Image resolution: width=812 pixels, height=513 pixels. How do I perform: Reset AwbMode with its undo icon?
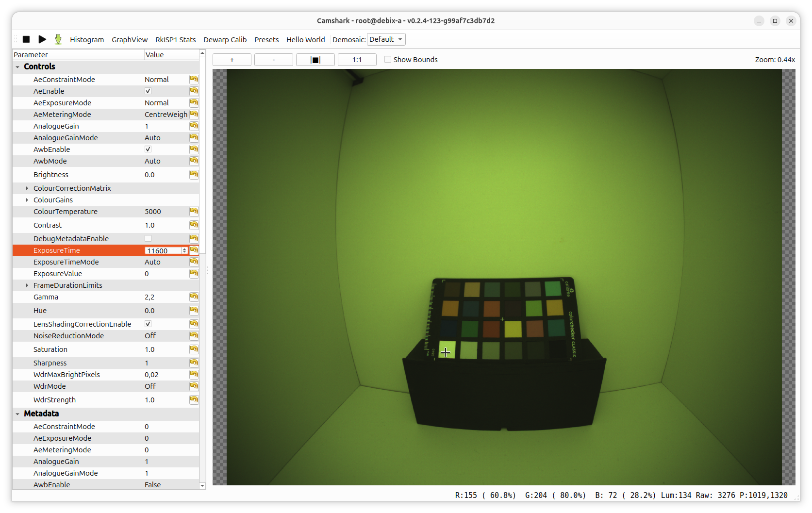click(x=194, y=161)
